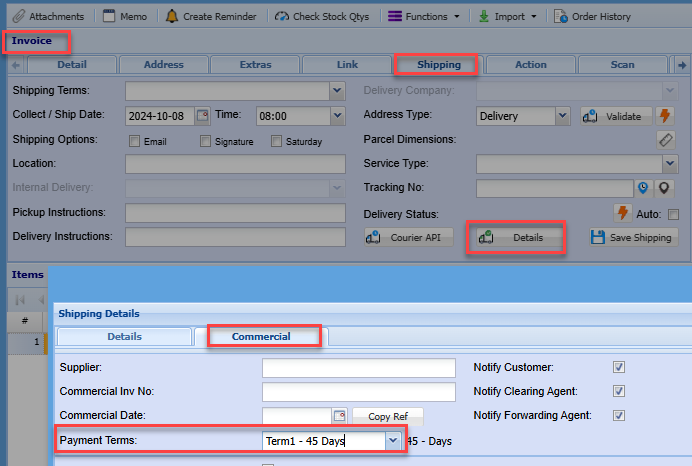692x466 pixels.
Task: Open the Extras tab
Action: coord(255,65)
